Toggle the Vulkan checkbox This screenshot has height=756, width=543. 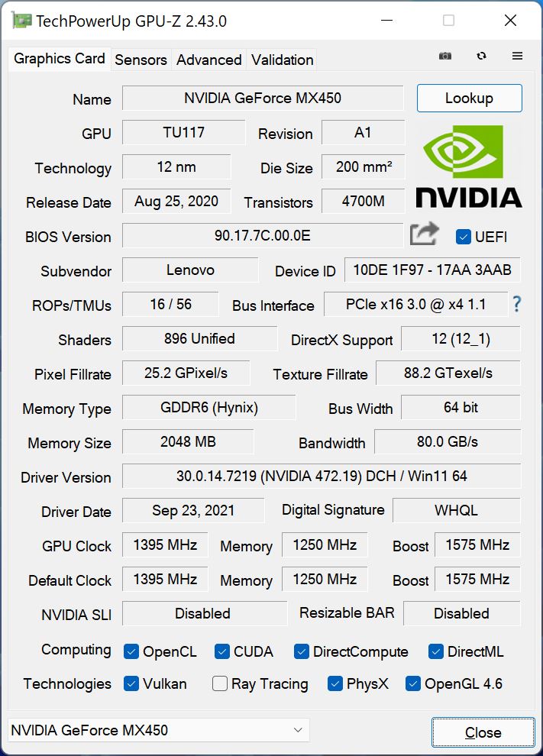(131, 683)
